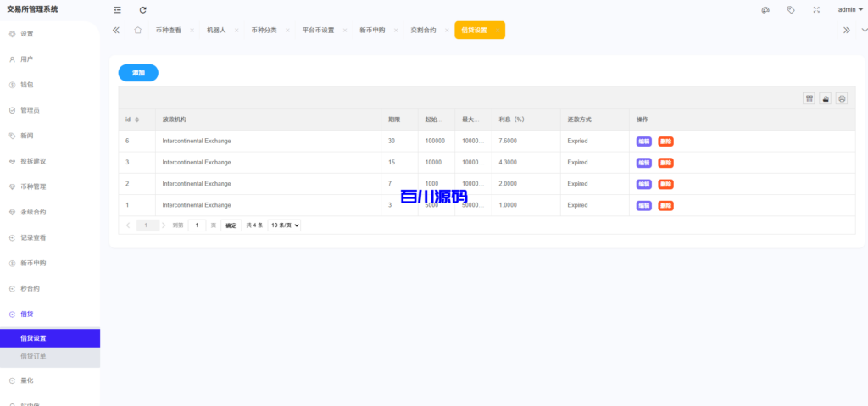Open the theme palette icon

coord(765,10)
